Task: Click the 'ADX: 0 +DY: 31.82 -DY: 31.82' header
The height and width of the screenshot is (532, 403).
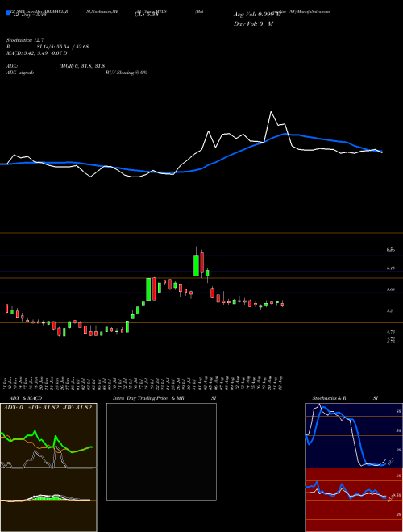Action: (48, 408)
